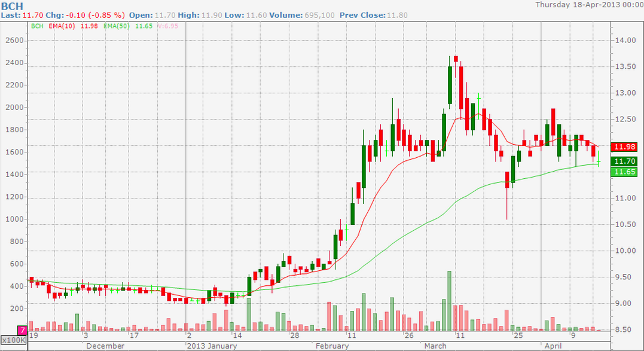The image size is (644, 351).
Task: Click the April month label
Action: pyautogui.click(x=553, y=346)
